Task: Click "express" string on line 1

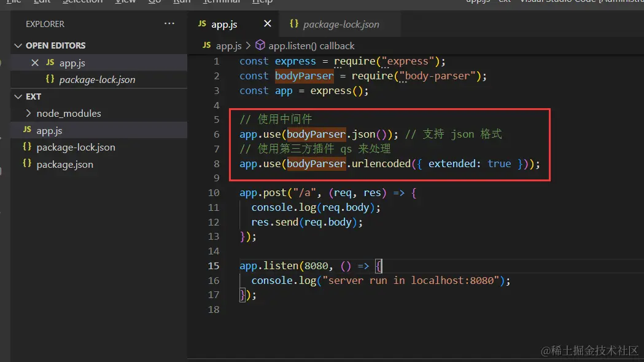Action: 408,61
